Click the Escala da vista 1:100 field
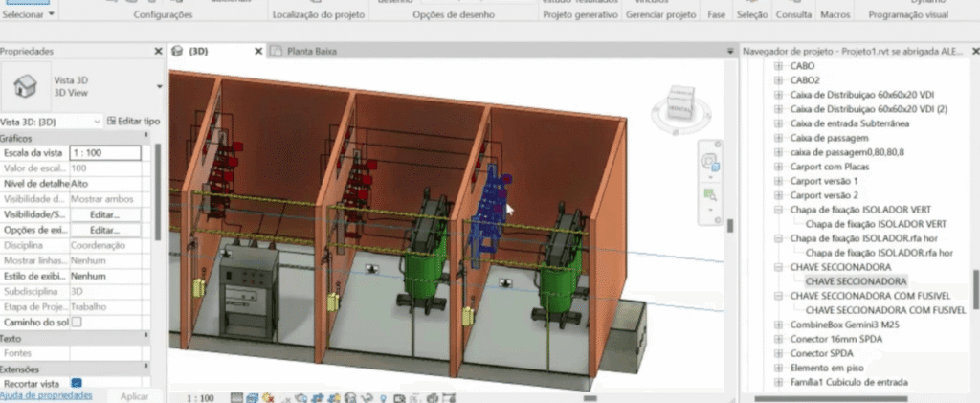 click(x=104, y=153)
